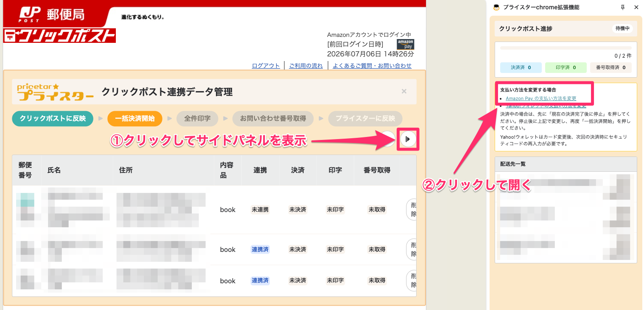The image size is (644, 310).
Task: Pin the プライスターchrome拡張機能 side panel
Action: pos(623,7)
